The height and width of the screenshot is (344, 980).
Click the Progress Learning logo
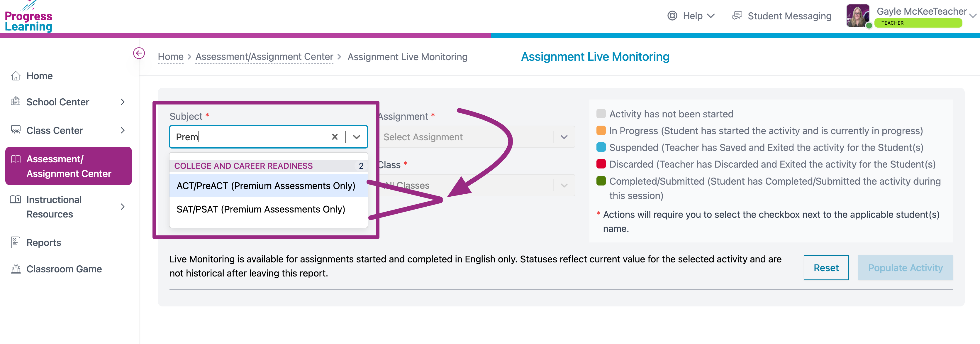tap(28, 17)
